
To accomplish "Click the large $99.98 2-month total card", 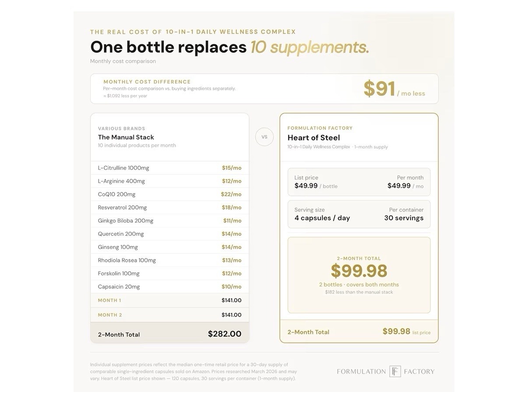I will (x=359, y=275).
